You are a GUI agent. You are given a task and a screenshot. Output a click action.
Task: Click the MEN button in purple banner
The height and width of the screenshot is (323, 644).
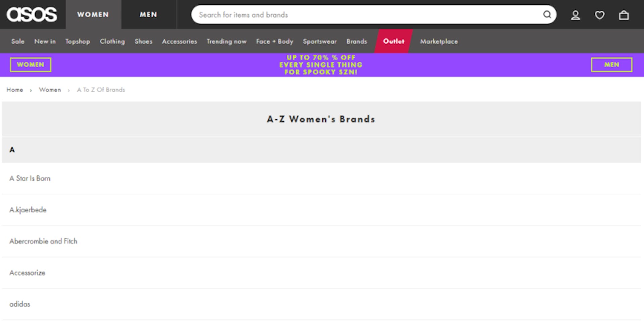pos(611,64)
